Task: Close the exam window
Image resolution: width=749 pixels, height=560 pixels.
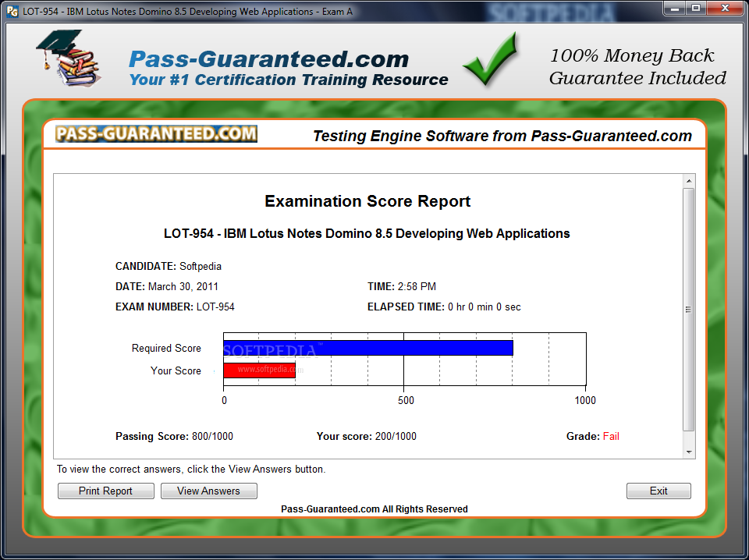Action: 725,8
